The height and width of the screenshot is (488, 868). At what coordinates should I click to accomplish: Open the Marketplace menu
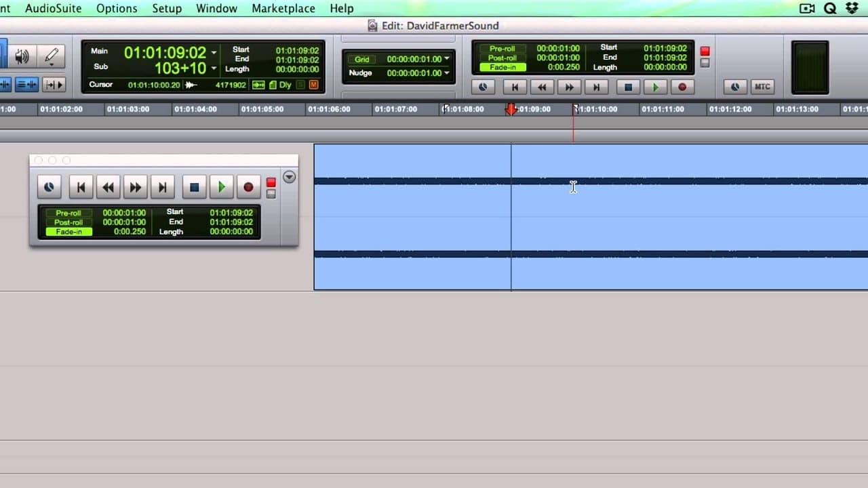pyautogui.click(x=283, y=8)
